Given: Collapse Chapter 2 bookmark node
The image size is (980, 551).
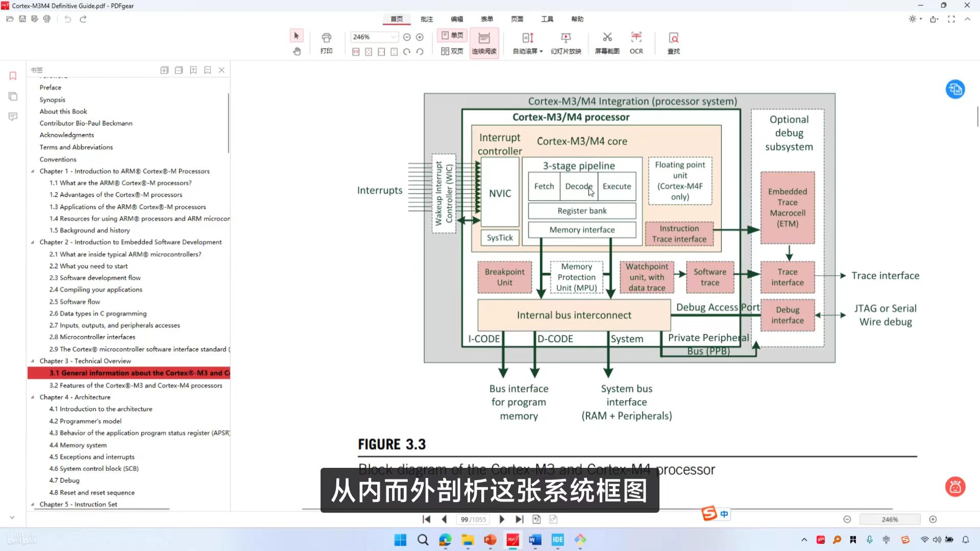Looking at the screenshot, I should [33, 242].
